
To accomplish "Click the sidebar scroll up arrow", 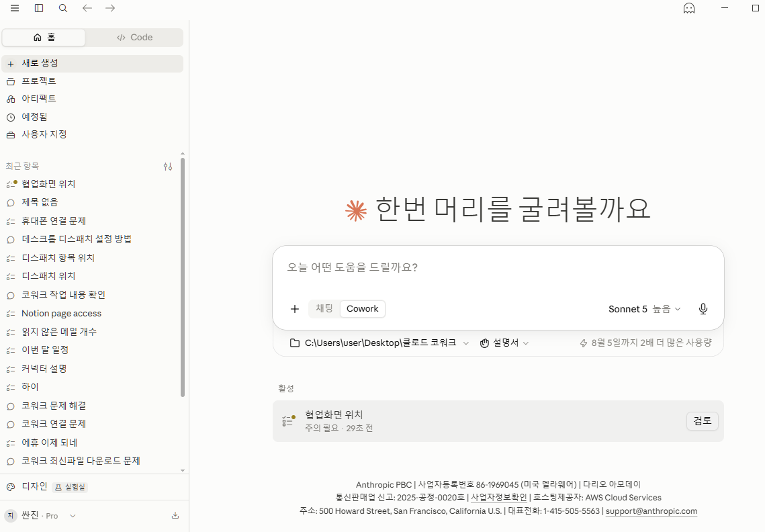I will tap(183, 153).
